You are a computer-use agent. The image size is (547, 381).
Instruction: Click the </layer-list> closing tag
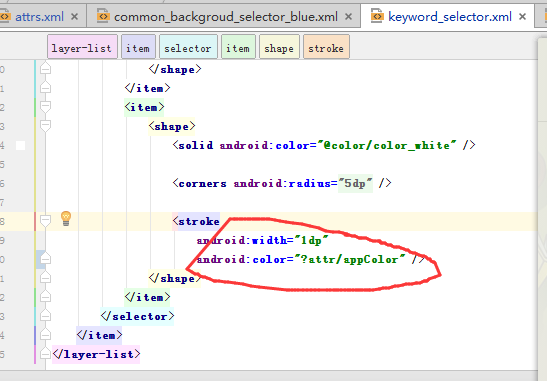[96, 354]
